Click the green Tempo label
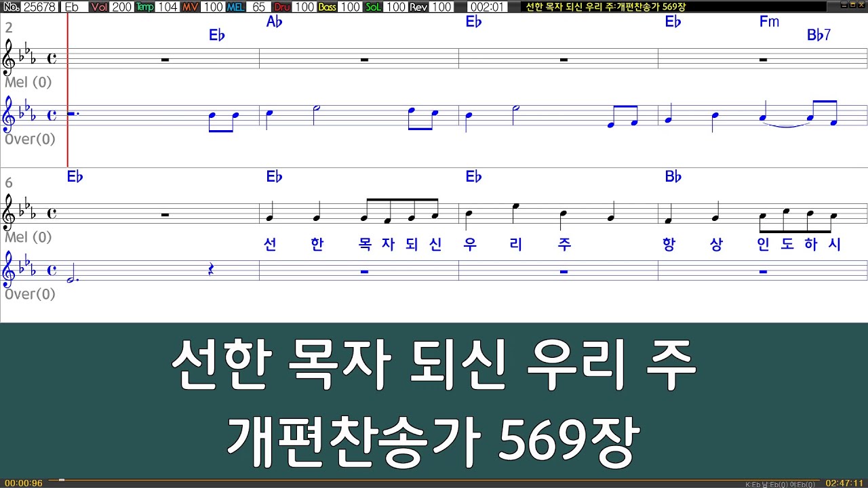The height and width of the screenshot is (488, 868). point(144,7)
